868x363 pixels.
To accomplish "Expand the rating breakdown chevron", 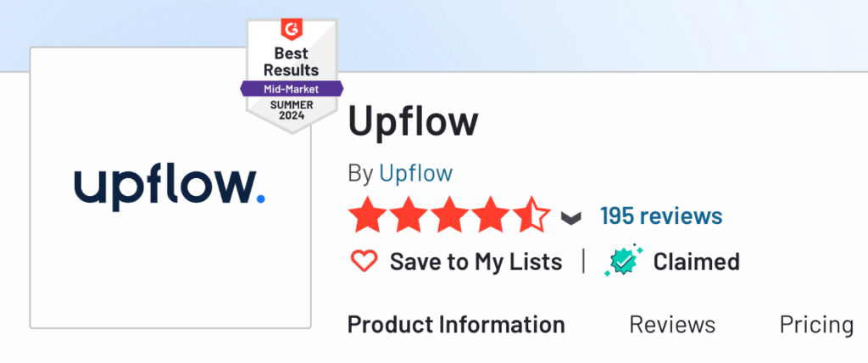I will (571, 218).
